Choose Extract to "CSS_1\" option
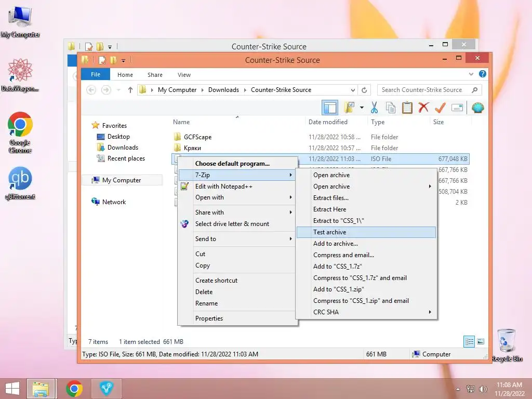The width and height of the screenshot is (532, 399). pyautogui.click(x=366, y=221)
